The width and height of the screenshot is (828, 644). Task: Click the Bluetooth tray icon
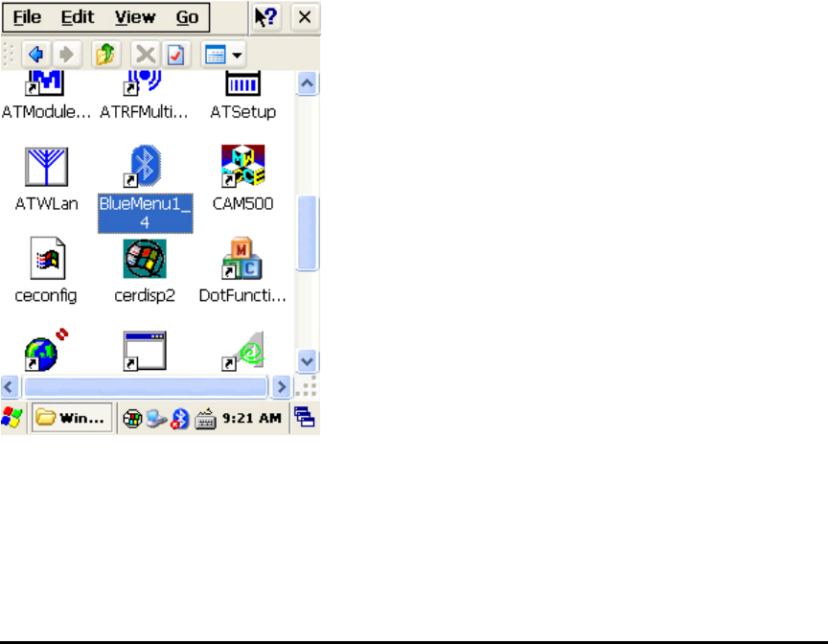pos(179,419)
